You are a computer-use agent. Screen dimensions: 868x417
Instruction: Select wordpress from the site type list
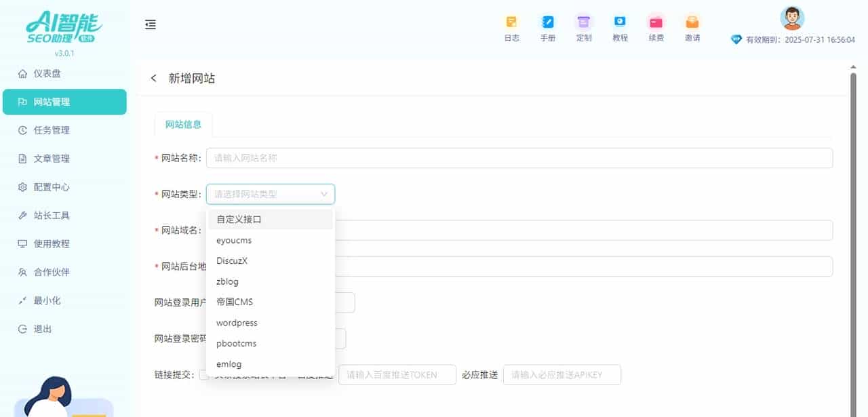point(236,323)
